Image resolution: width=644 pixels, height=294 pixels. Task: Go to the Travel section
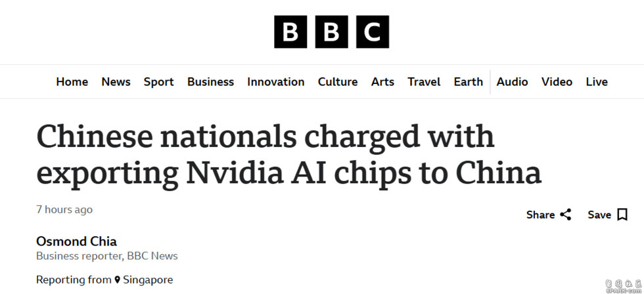[x=424, y=82]
